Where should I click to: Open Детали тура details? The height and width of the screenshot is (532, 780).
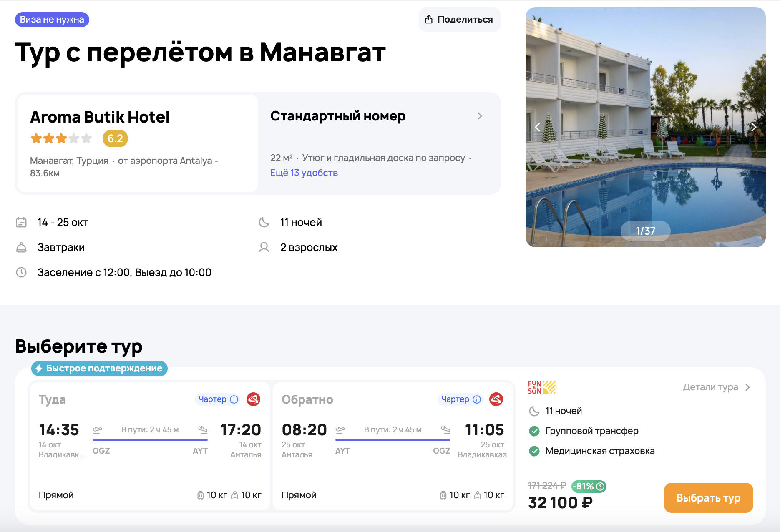716,387
